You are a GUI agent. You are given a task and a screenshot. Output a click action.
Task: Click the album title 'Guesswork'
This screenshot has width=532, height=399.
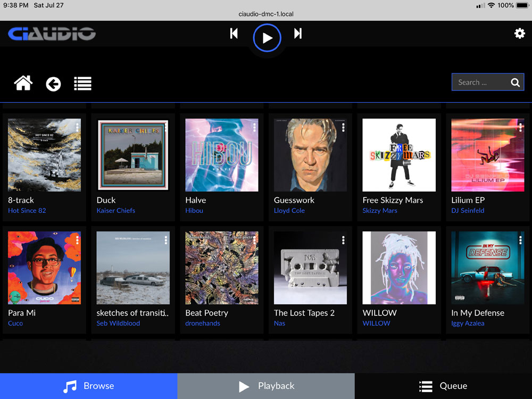point(294,200)
